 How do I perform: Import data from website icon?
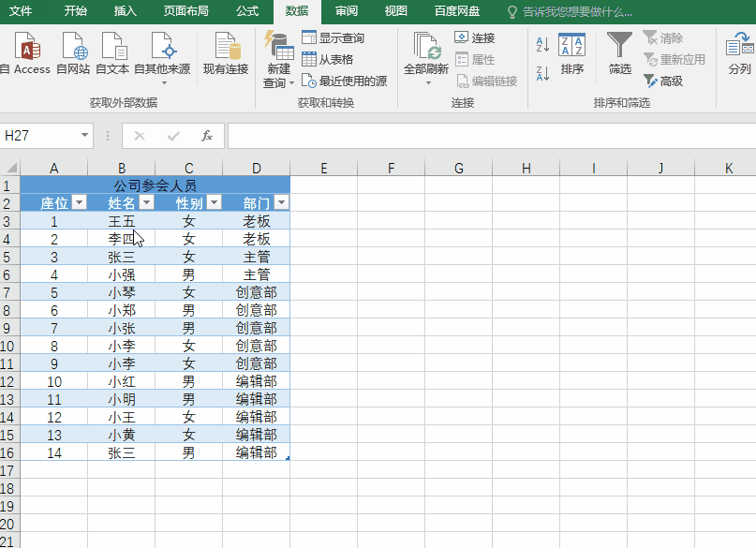click(x=73, y=53)
